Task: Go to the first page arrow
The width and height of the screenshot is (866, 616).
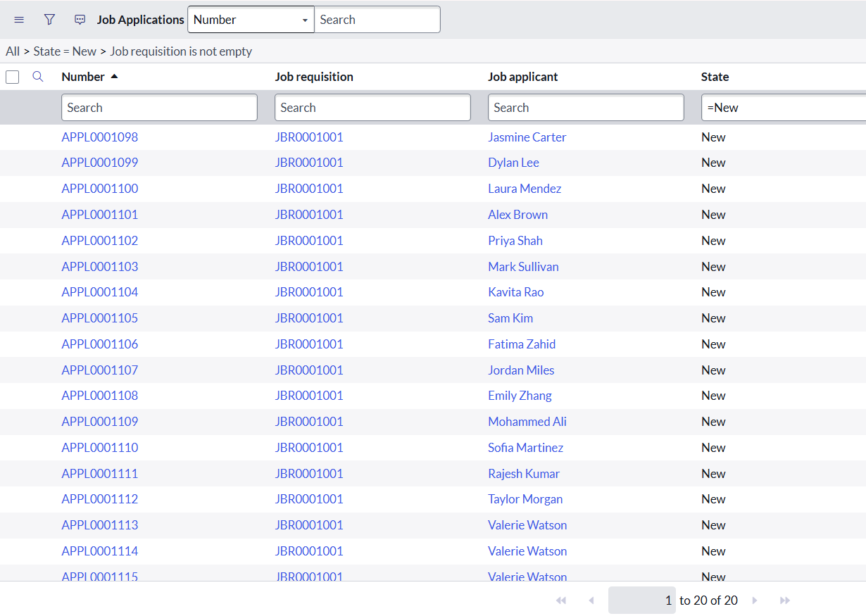Action: [561, 601]
